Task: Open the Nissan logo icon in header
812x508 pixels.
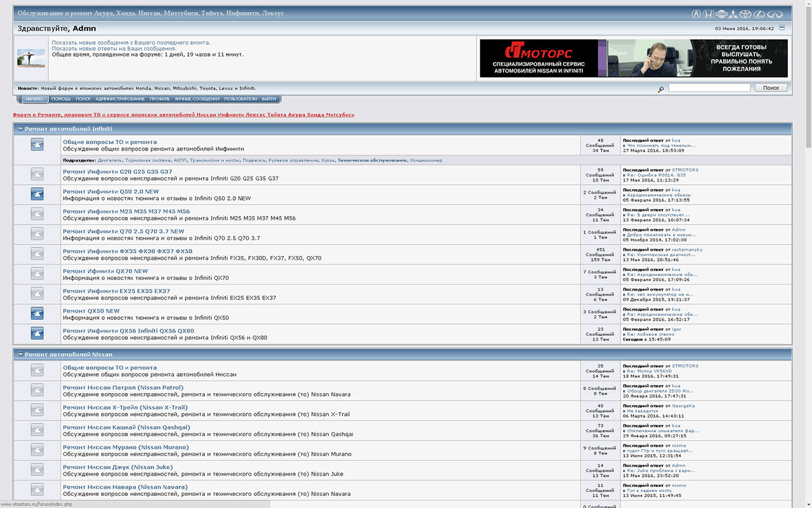Action: [x=721, y=14]
